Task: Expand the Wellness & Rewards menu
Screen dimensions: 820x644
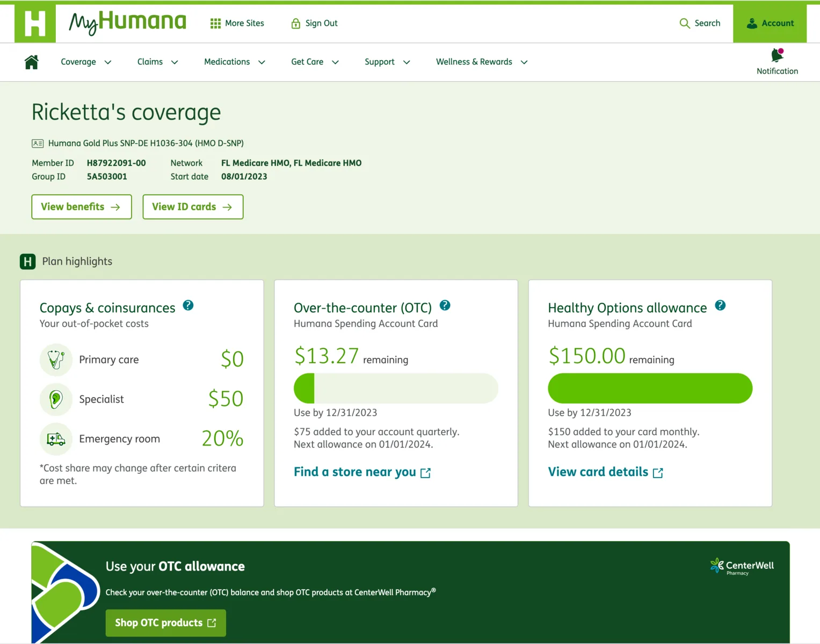Action: (482, 62)
